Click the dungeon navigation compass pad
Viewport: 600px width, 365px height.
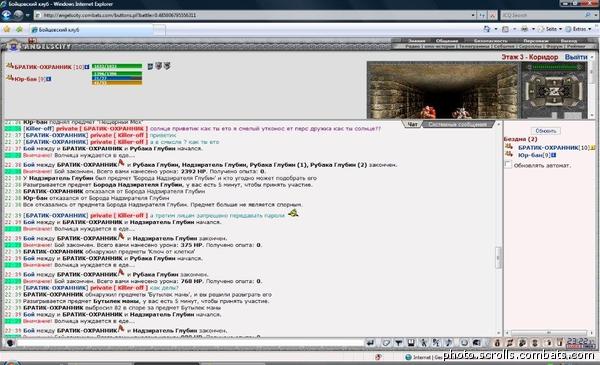tap(554, 91)
